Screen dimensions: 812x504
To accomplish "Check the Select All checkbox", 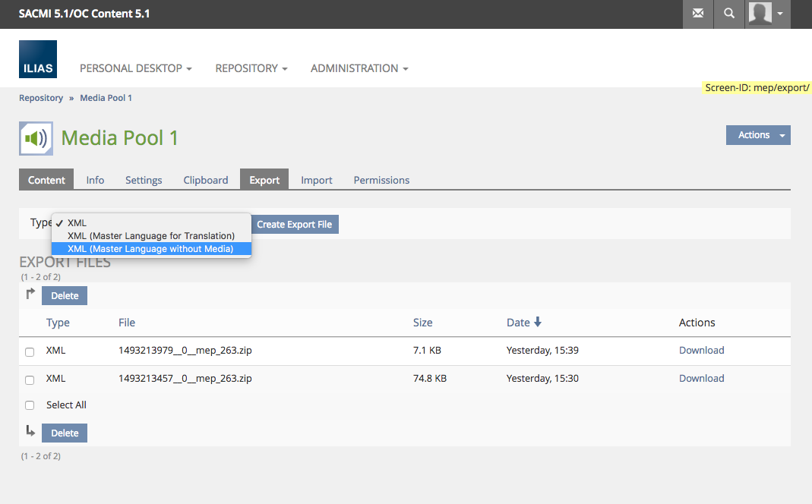I will 30,405.
